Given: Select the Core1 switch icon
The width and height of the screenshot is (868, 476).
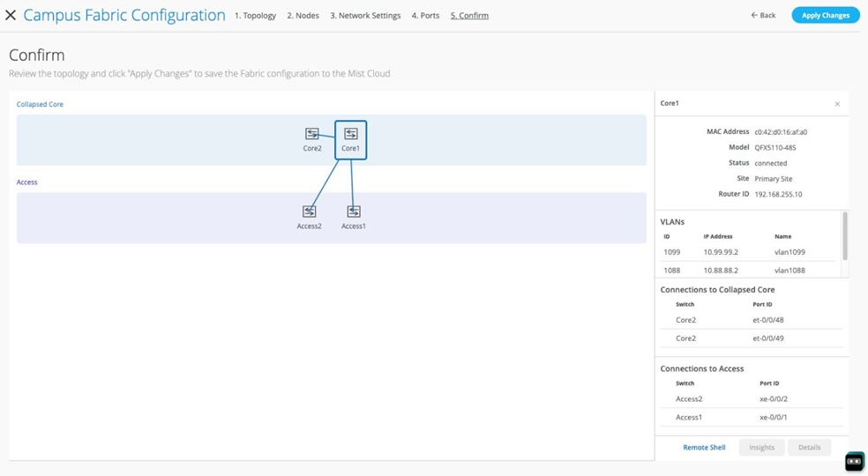Looking at the screenshot, I should coord(351,134).
